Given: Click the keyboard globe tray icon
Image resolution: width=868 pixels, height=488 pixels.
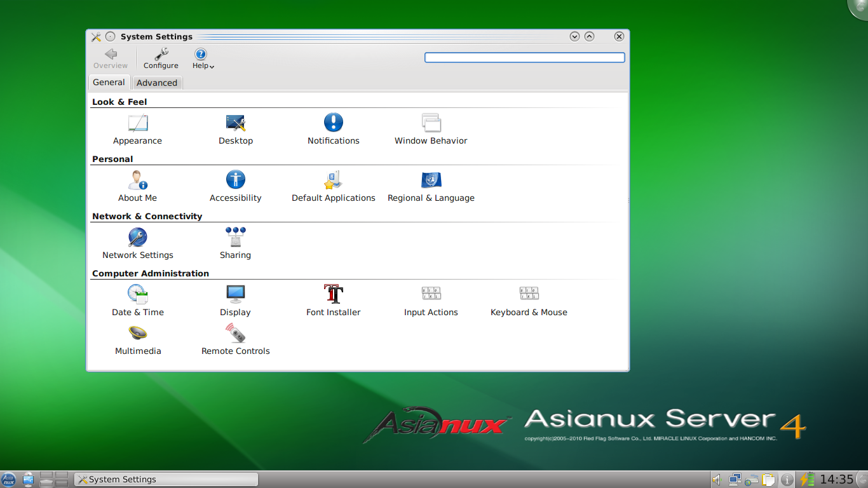Looking at the screenshot, I should tap(752, 480).
